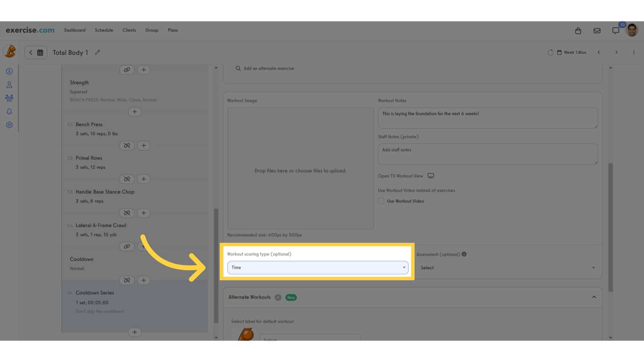Go to the Schedule menu item

[104, 30]
